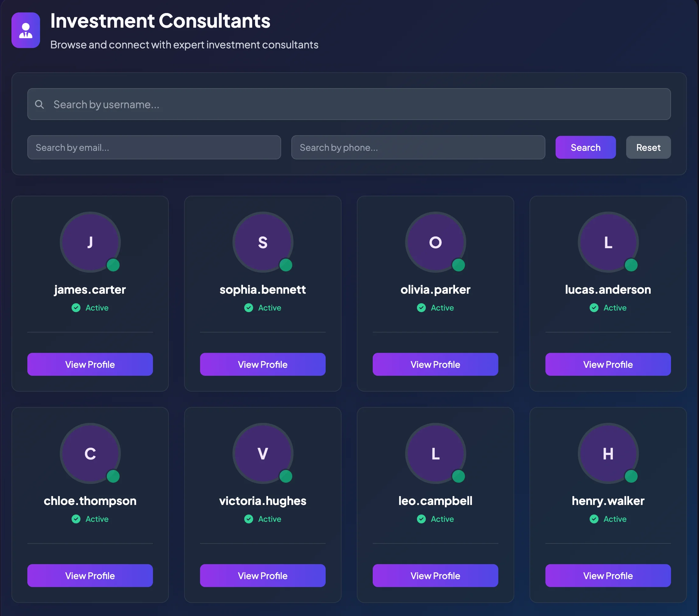Open View Profile for henry.walker

(x=608, y=576)
